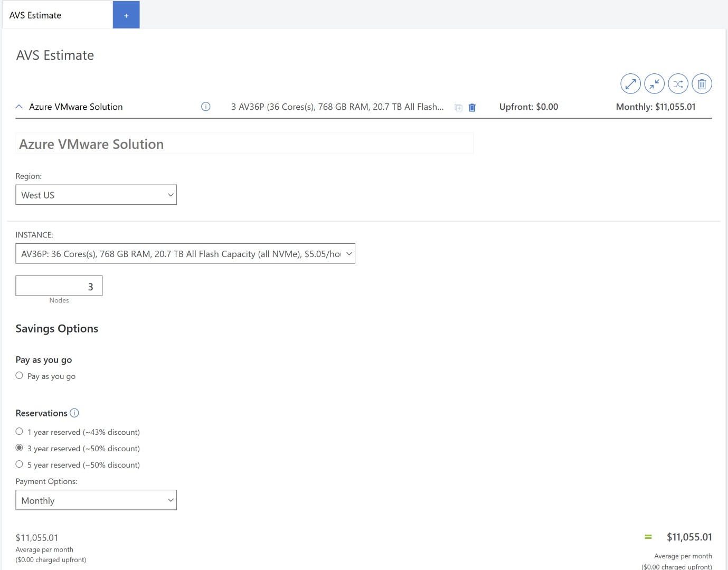Open the Payment Options Monthly dropdown
The height and width of the screenshot is (570, 728).
pyautogui.click(x=96, y=500)
